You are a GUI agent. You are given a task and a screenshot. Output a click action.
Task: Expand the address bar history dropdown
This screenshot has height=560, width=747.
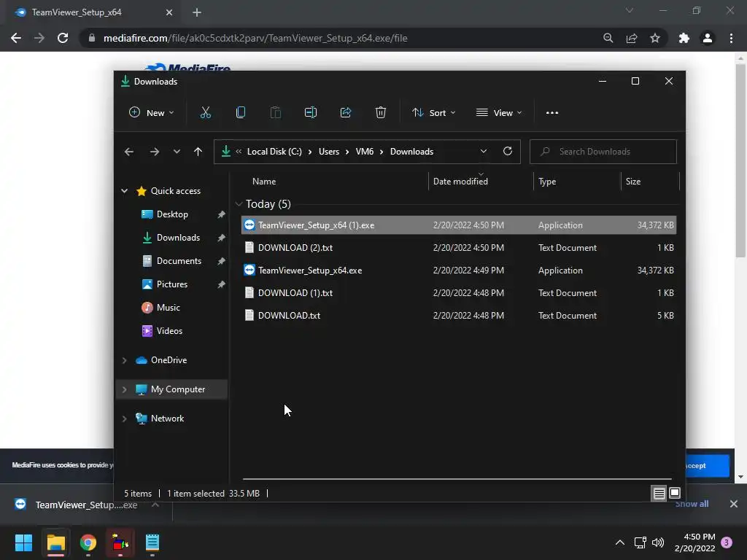pyautogui.click(x=484, y=152)
